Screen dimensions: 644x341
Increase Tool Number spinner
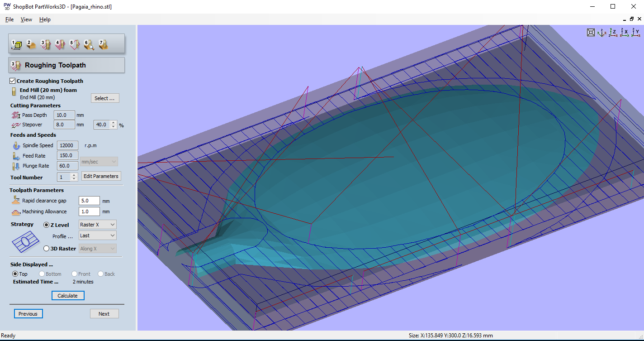pos(74,175)
